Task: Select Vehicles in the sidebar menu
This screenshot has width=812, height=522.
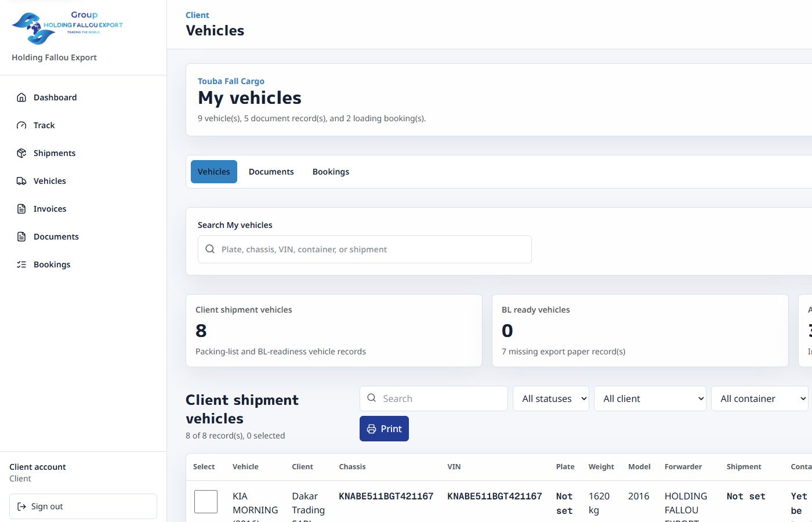Action: point(84,181)
